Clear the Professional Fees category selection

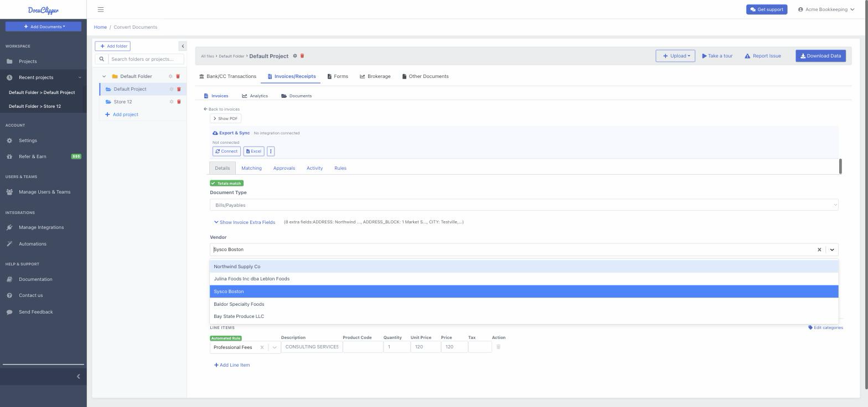262,348
